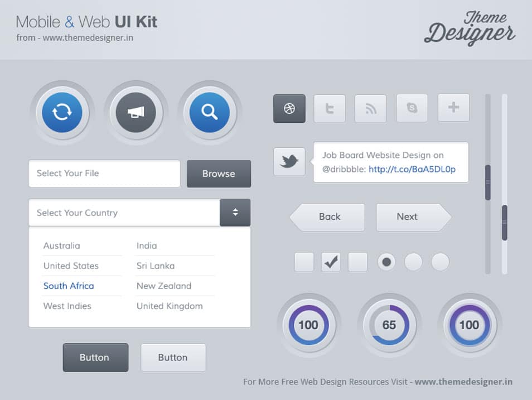Select the filled dark radio button
This screenshot has width=532, height=400.
coord(386,262)
